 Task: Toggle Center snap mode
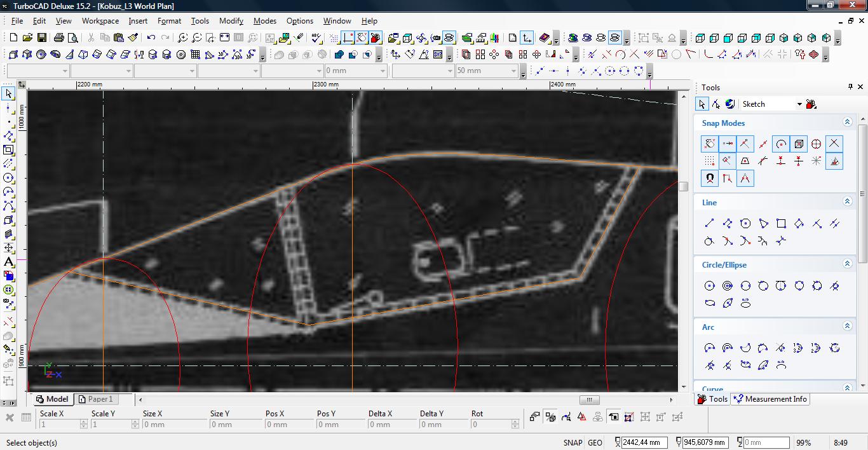point(781,144)
